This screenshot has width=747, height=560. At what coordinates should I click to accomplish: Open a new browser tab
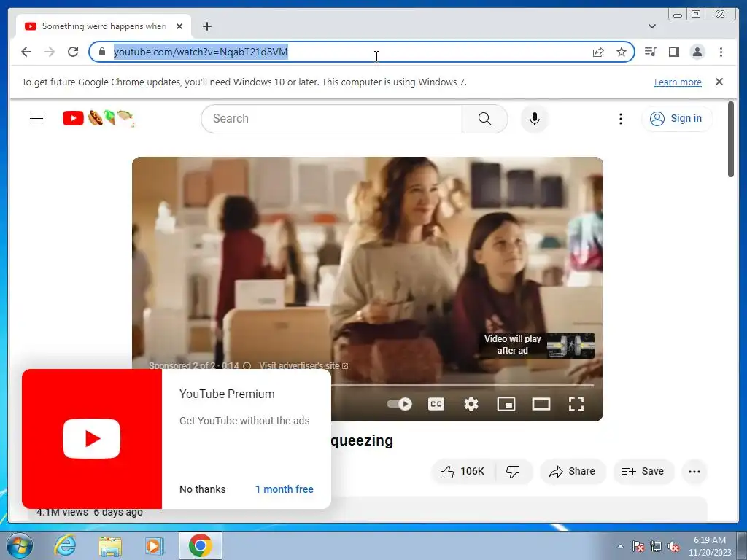[206, 26]
